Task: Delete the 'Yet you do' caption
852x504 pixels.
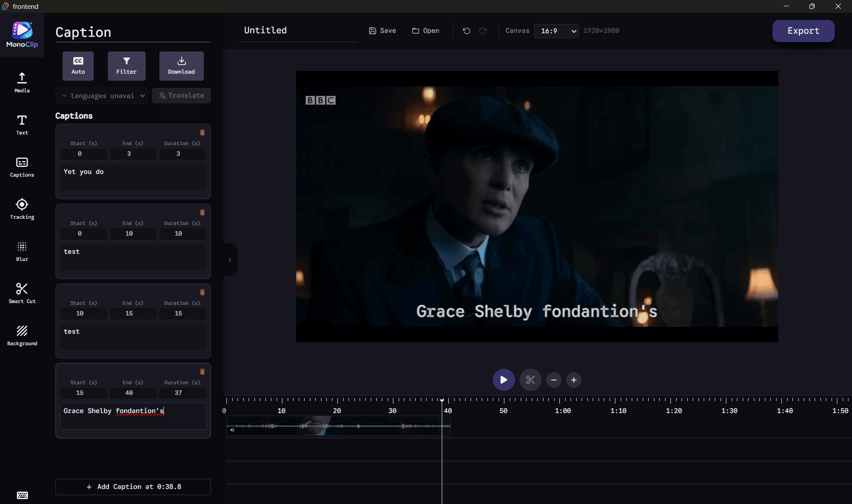Action: (x=202, y=132)
